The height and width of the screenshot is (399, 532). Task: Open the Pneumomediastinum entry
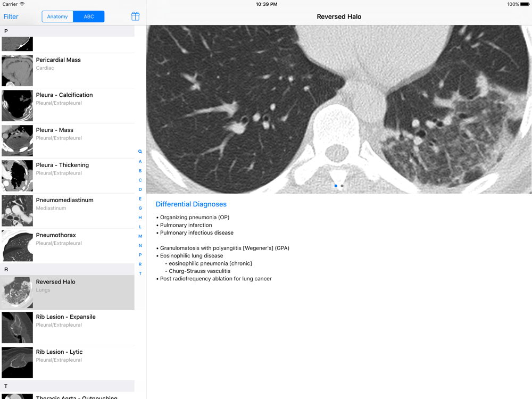click(67, 211)
